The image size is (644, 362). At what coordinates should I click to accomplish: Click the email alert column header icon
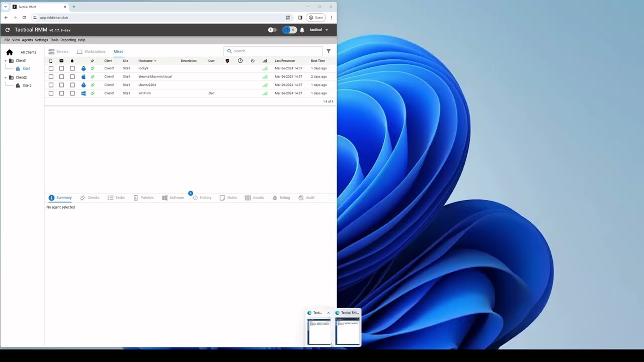pos(61,61)
